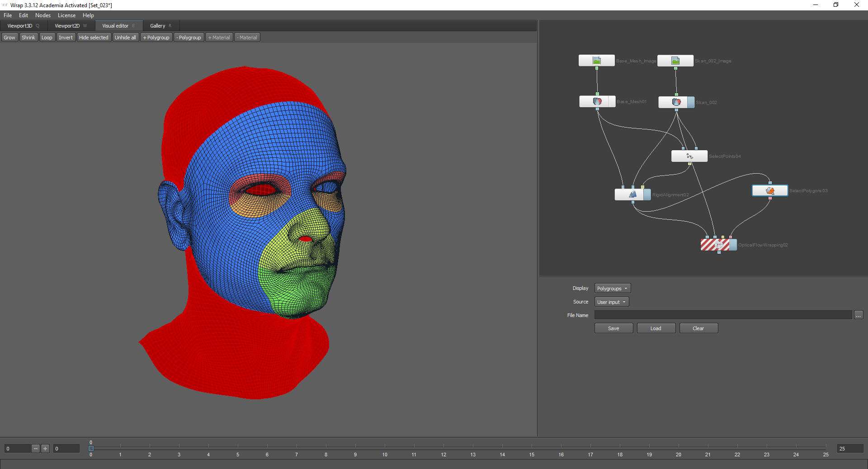The width and height of the screenshot is (868, 469).
Task: Toggle visibility flag on RigidAlignment02 node
Action: [x=647, y=194]
